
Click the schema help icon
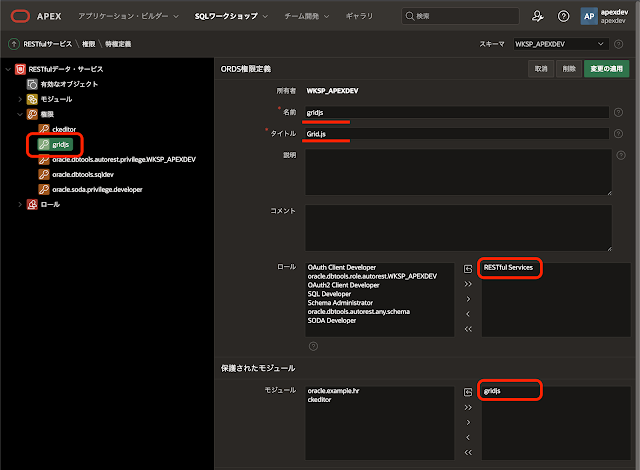tap(618, 44)
